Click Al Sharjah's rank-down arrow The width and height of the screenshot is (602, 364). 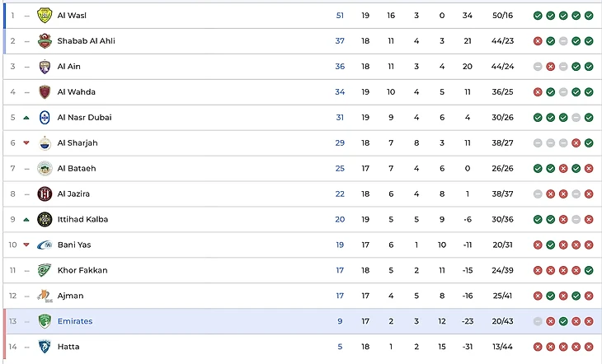(26, 142)
